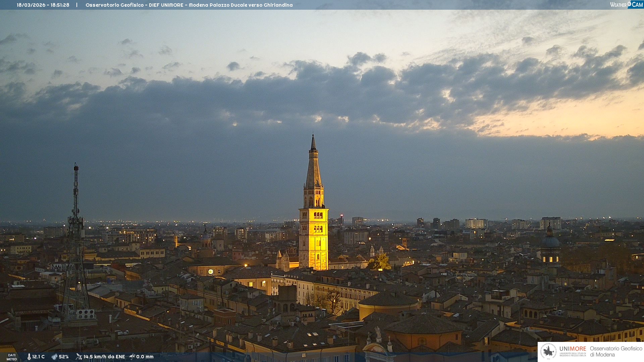The width and height of the screenshot is (644, 362).
Task: Click the blue CAM logo text
Action: 637,5
